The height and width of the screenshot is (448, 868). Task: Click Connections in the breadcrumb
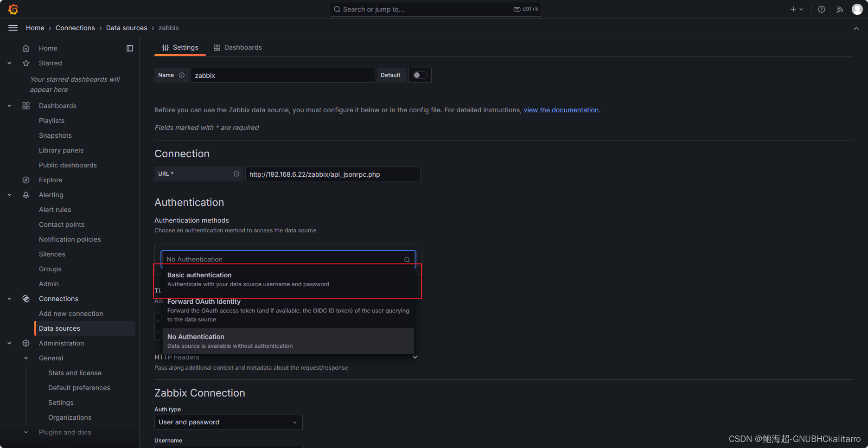click(x=75, y=28)
